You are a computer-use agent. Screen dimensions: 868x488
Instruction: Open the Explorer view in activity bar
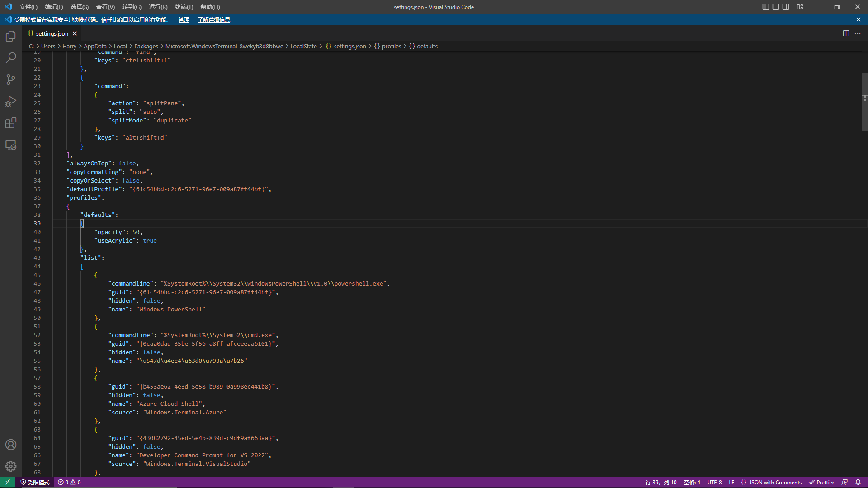click(11, 36)
